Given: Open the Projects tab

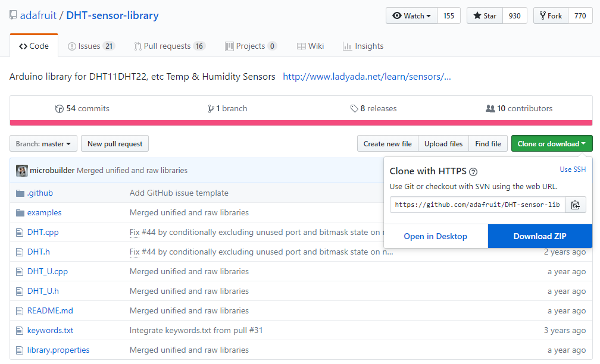Looking at the screenshot, I should [251, 46].
